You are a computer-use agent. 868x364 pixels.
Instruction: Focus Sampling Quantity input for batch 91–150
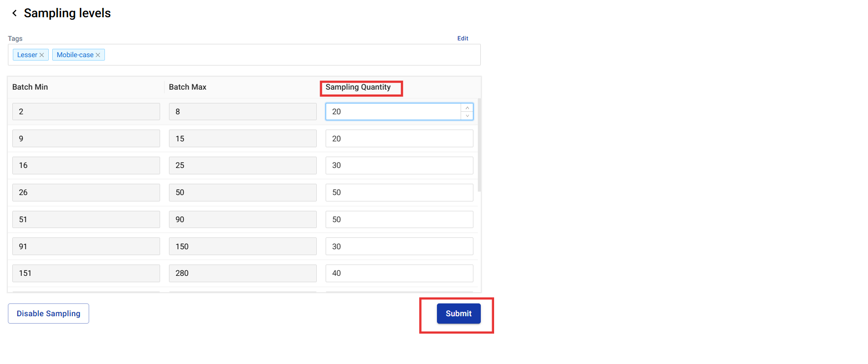coord(399,246)
